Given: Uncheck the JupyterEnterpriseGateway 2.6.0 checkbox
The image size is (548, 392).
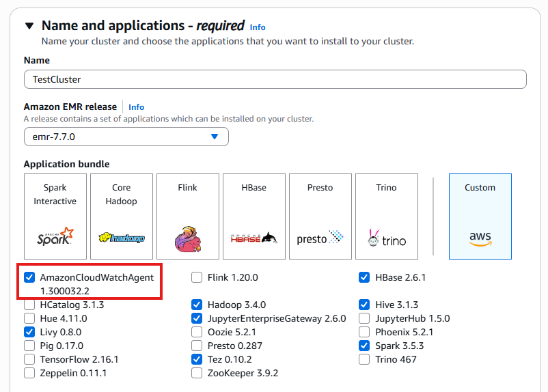Looking at the screenshot, I should tap(197, 318).
